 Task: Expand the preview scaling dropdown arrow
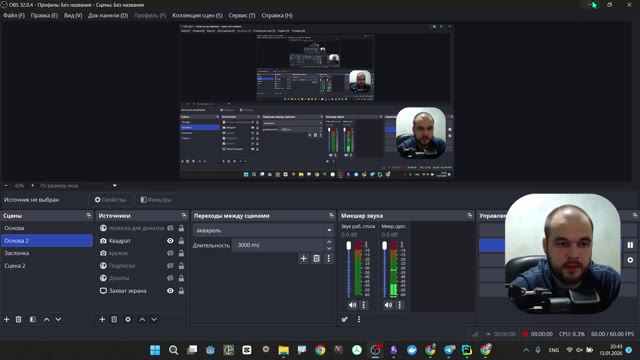(115, 186)
